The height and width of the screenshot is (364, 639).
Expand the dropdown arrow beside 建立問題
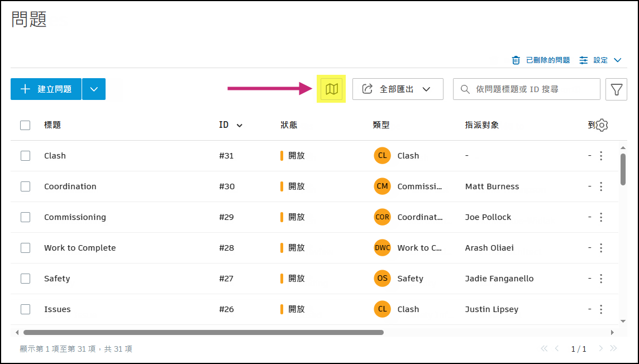click(x=94, y=89)
